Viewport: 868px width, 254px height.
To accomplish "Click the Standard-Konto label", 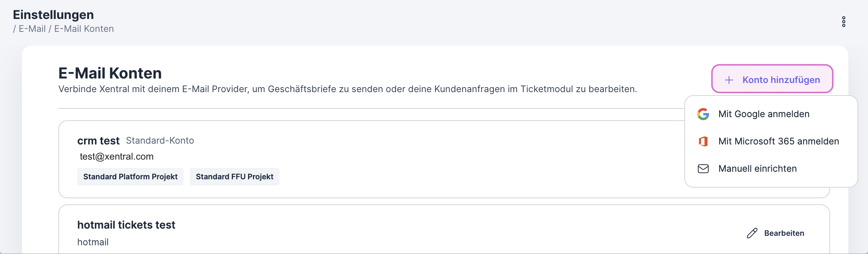I will (160, 141).
